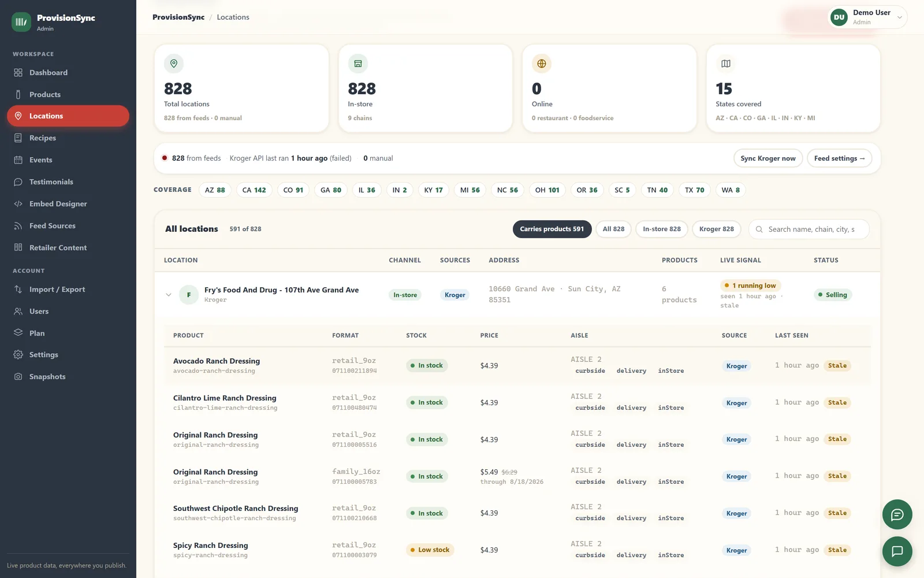Viewport: 924px width, 578px height.
Task: Click the PRODUCTS column header
Action: tap(680, 261)
